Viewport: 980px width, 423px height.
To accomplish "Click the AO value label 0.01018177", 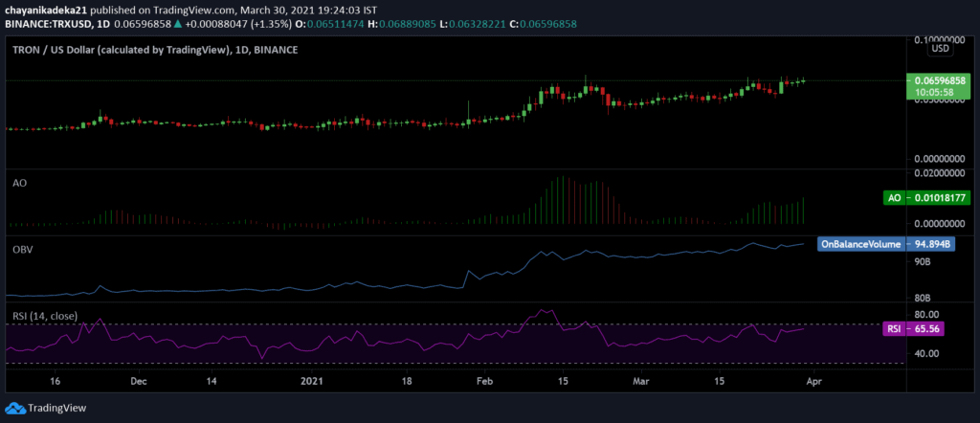I will (x=926, y=198).
